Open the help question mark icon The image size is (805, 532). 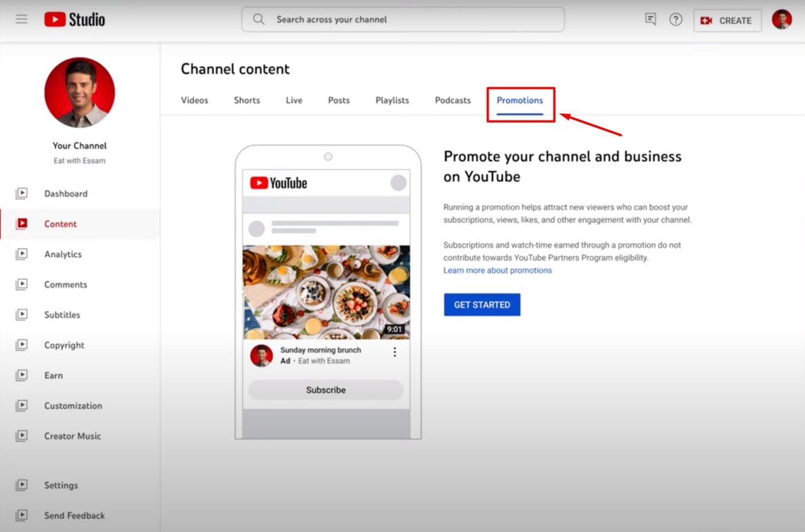coord(676,19)
